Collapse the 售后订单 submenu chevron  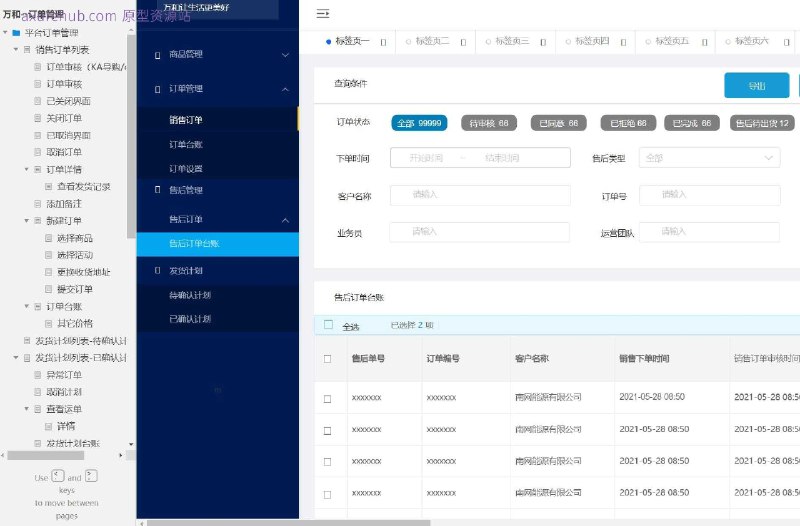tap(285, 220)
